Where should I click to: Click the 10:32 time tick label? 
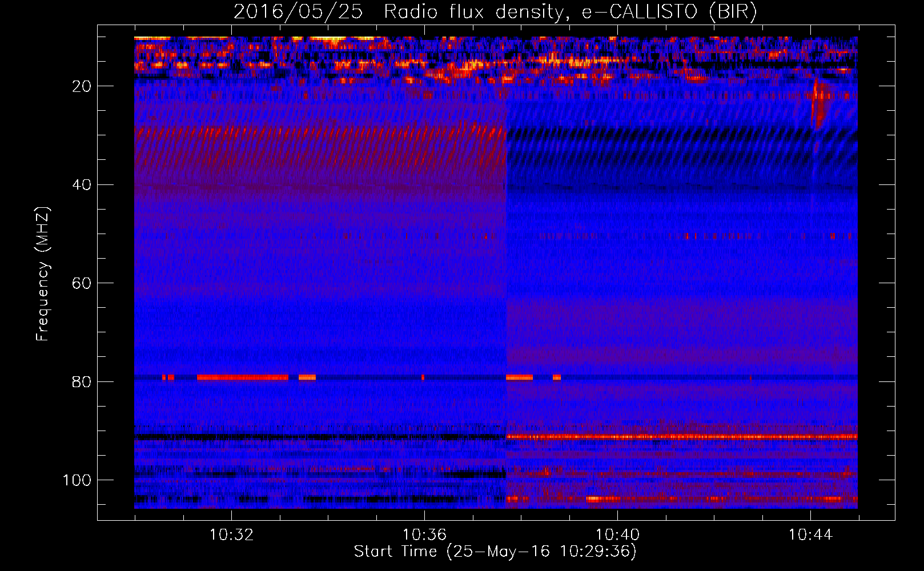(231, 535)
